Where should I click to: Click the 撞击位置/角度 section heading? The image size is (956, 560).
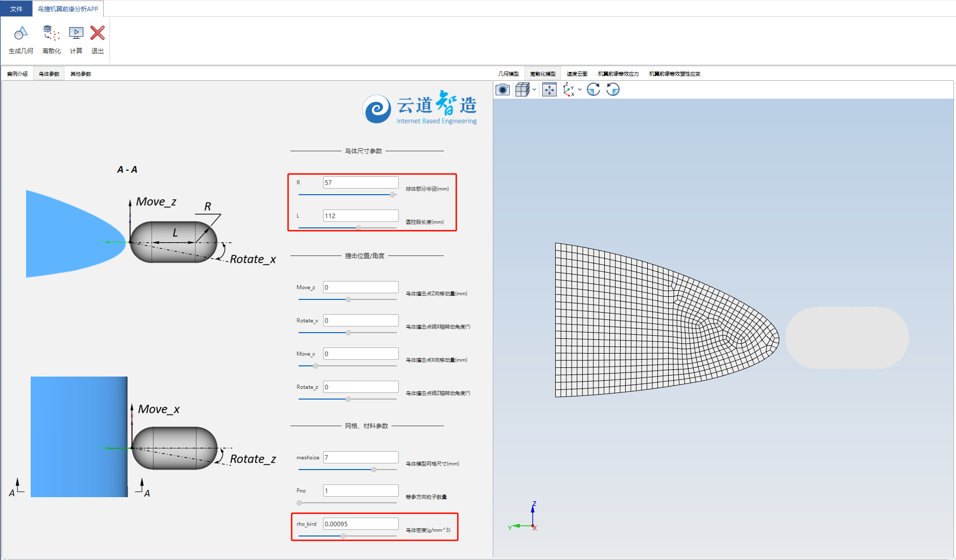click(x=365, y=256)
